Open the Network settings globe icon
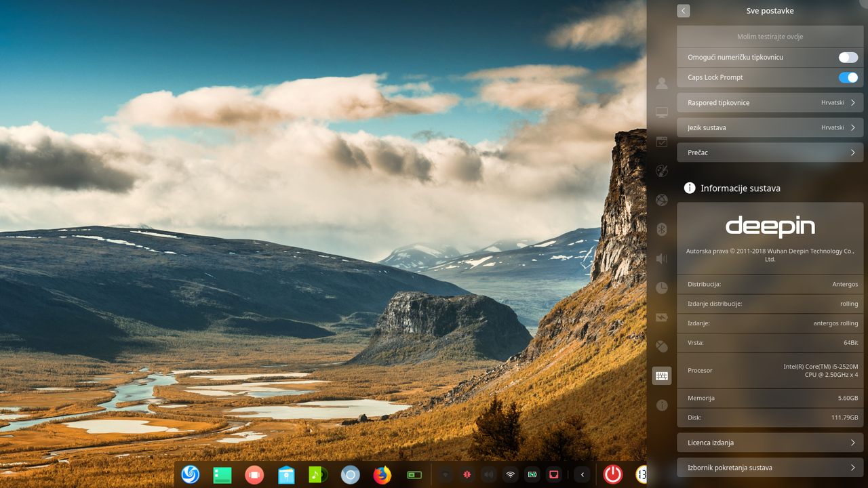 [661, 200]
